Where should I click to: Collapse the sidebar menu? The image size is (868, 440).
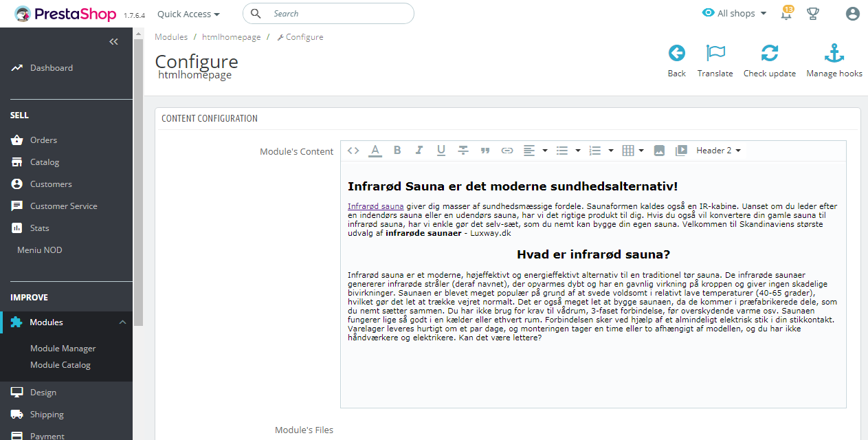pyautogui.click(x=113, y=42)
